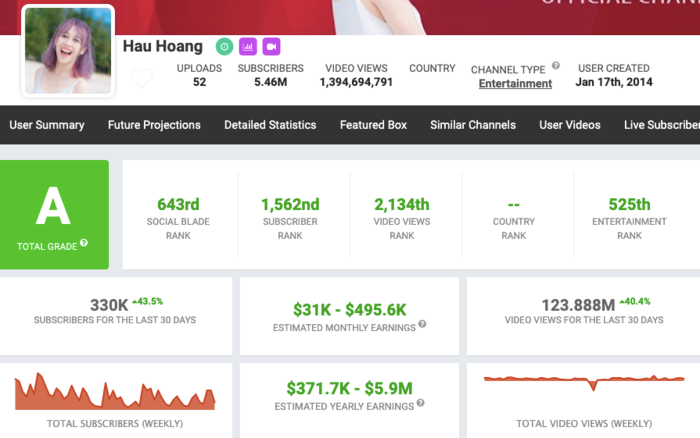This screenshot has width=700, height=438.
Task: Click the Total Subscribers weekly chart
Action: 115,391
